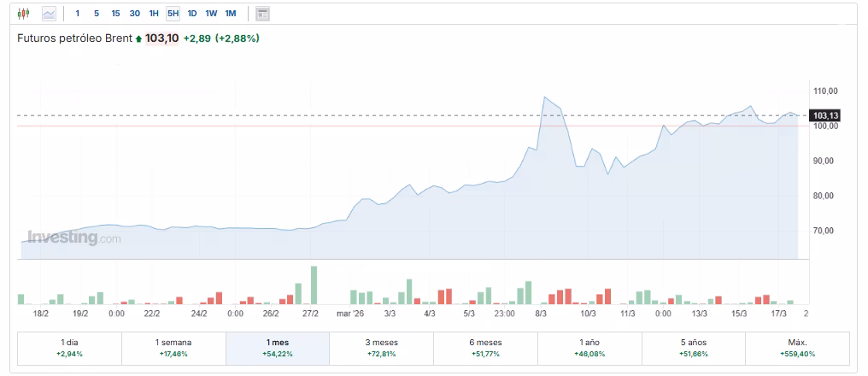Choose the 1W interval
This screenshot has height=376, width=868.
tap(211, 14)
